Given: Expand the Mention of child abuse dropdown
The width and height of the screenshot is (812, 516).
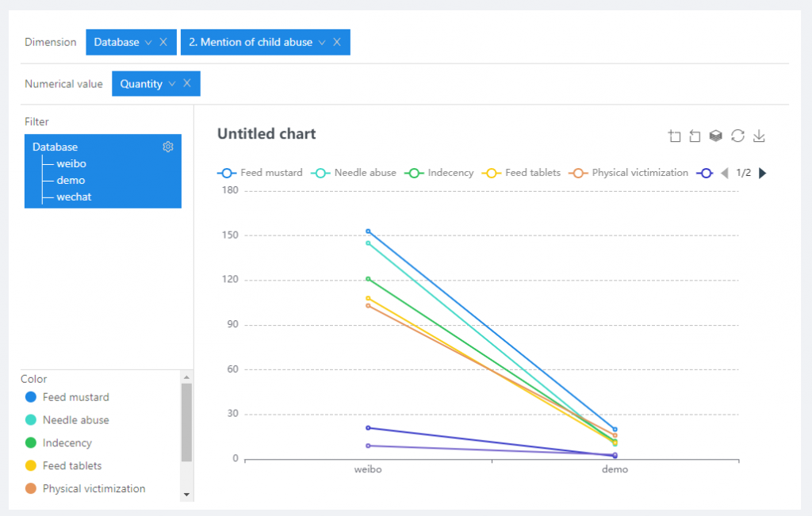Looking at the screenshot, I should pyautogui.click(x=322, y=42).
